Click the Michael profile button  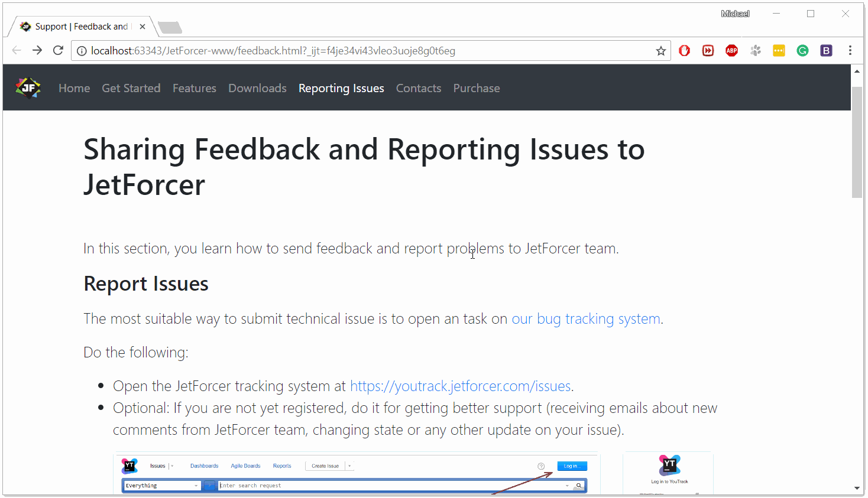pos(735,14)
